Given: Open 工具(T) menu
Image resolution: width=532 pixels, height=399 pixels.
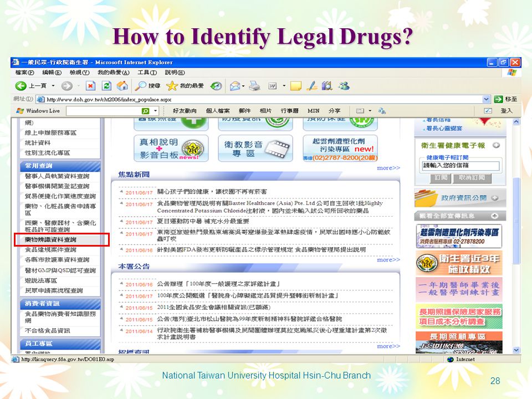Looking at the screenshot, I should point(147,73).
